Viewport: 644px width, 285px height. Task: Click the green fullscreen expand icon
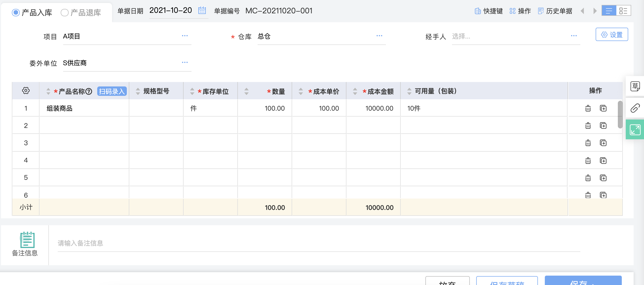635,130
